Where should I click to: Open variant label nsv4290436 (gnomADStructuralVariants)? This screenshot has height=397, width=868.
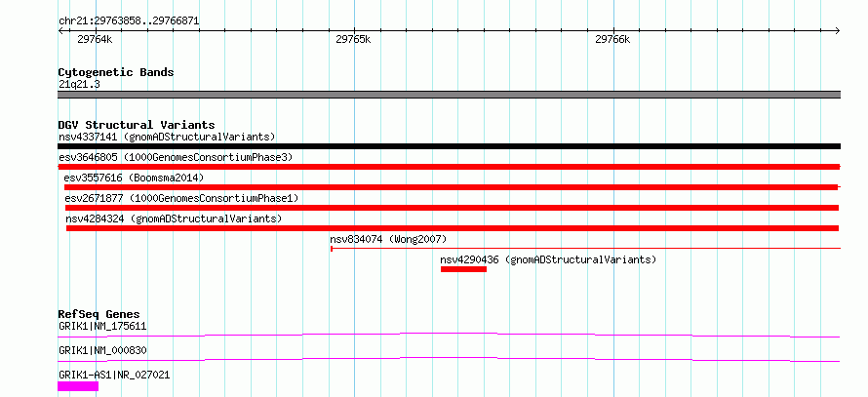[548, 259]
